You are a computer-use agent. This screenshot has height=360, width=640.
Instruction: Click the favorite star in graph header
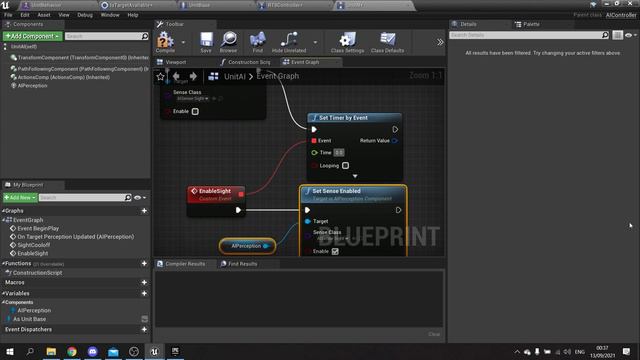(160, 76)
